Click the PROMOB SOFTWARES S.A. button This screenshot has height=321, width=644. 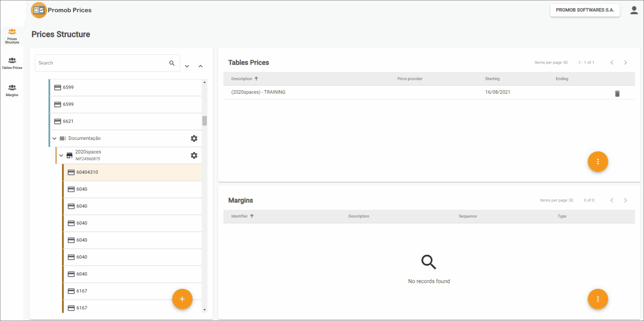pos(585,10)
